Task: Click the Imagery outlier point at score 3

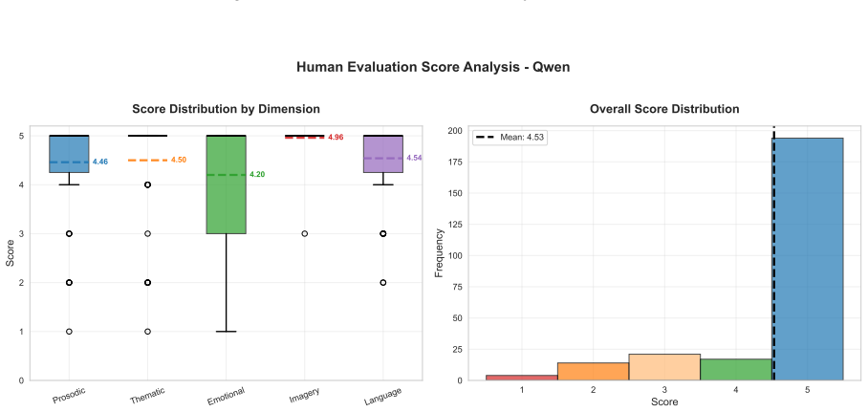Action: click(304, 233)
